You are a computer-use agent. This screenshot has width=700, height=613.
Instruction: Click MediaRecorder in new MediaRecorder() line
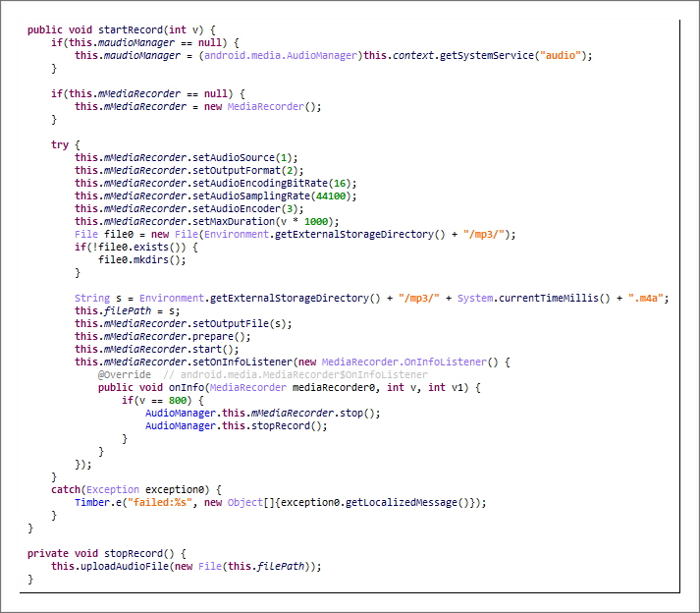coord(266,107)
